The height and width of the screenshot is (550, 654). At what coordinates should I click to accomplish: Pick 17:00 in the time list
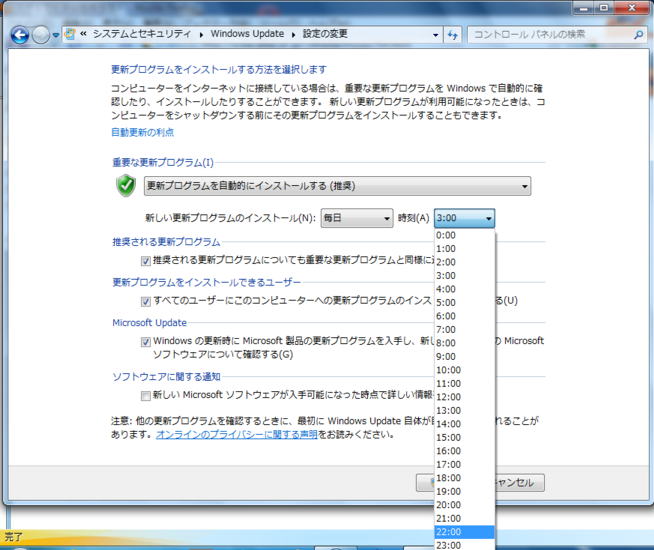464,465
